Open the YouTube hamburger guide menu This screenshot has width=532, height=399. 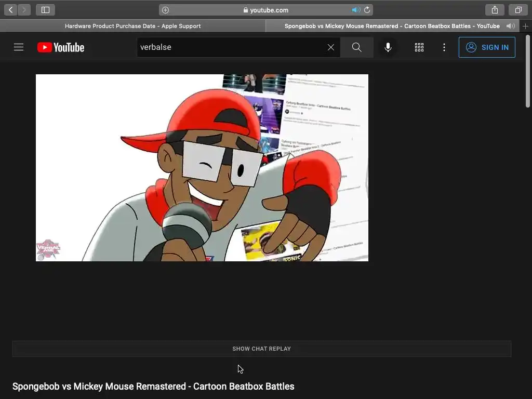19,47
